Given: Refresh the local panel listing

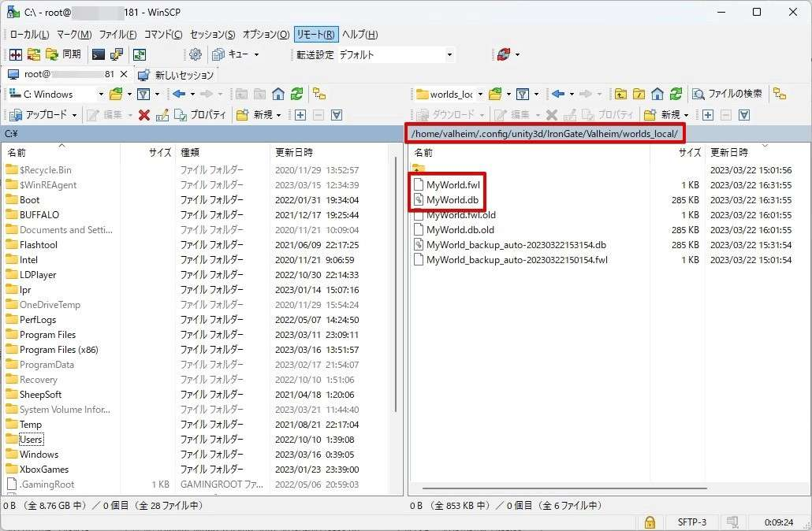Looking at the screenshot, I should coord(296,94).
